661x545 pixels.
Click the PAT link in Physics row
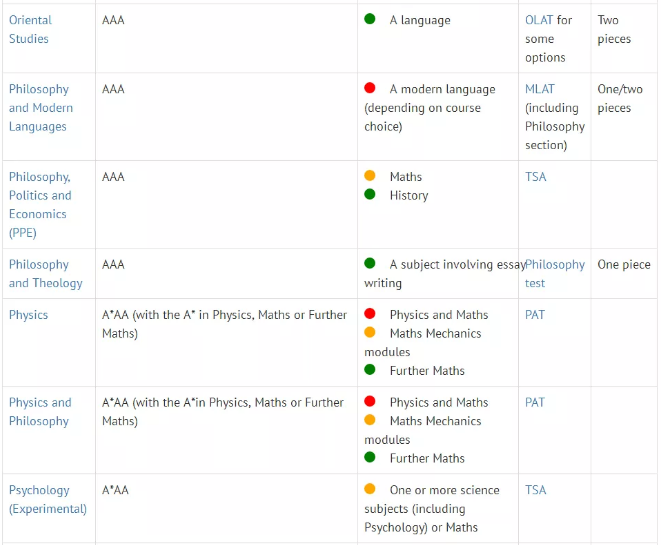click(x=535, y=314)
